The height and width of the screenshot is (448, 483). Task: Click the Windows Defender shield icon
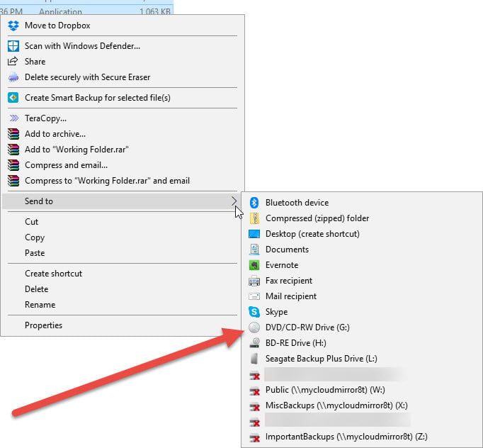(x=13, y=46)
